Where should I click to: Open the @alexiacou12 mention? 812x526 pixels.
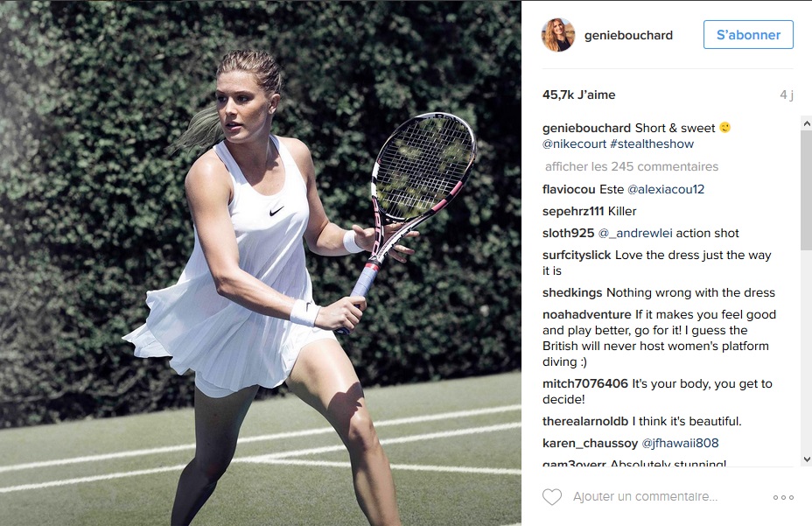click(x=666, y=190)
